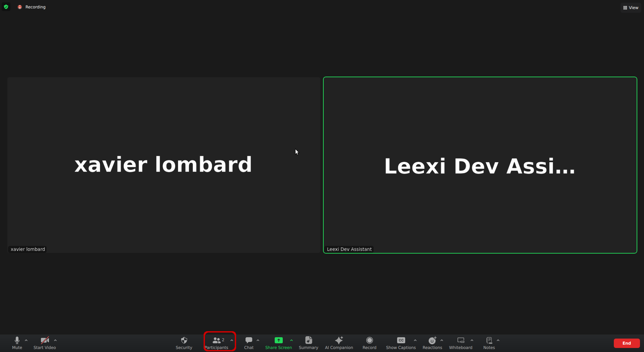The height and width of the screenshot is (352, 644).
Task: Expand video options arrow beside Start Video
Action: coord(55,340)
